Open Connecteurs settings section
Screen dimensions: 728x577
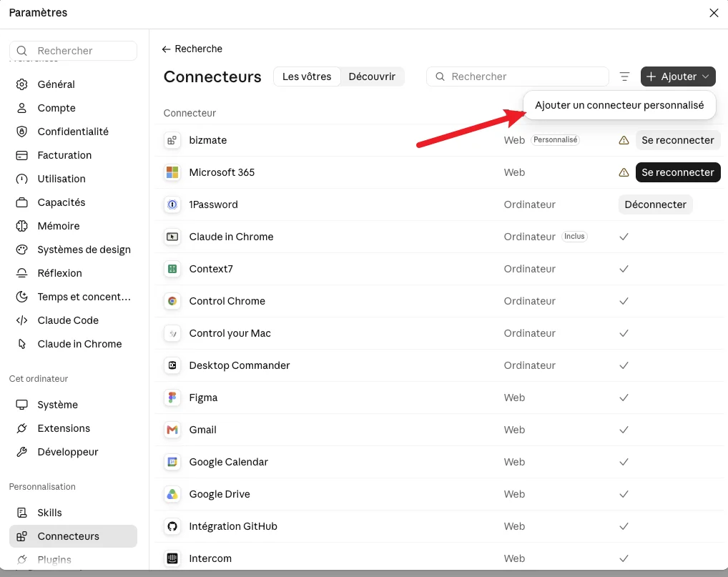pyautogui.click(x=73, y=536)
